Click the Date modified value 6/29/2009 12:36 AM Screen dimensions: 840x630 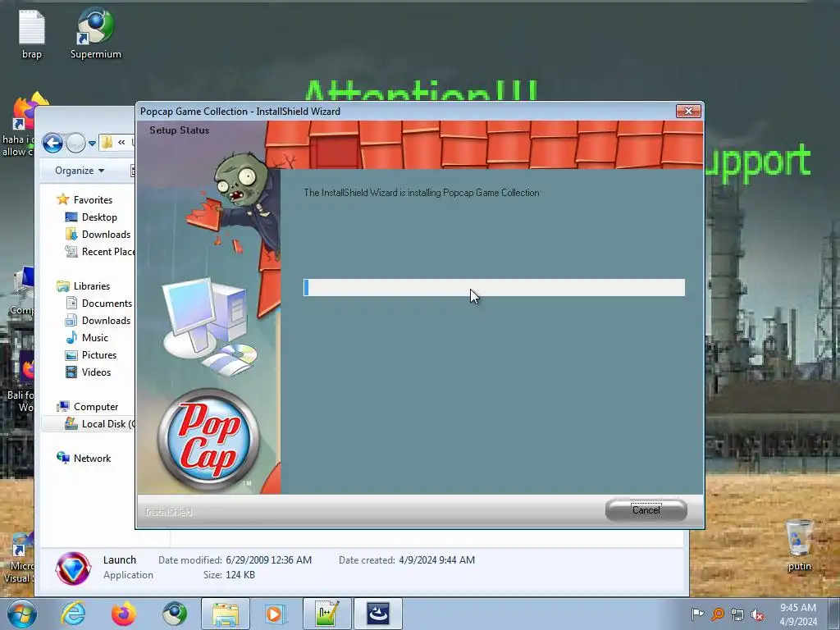pos(268,559)
